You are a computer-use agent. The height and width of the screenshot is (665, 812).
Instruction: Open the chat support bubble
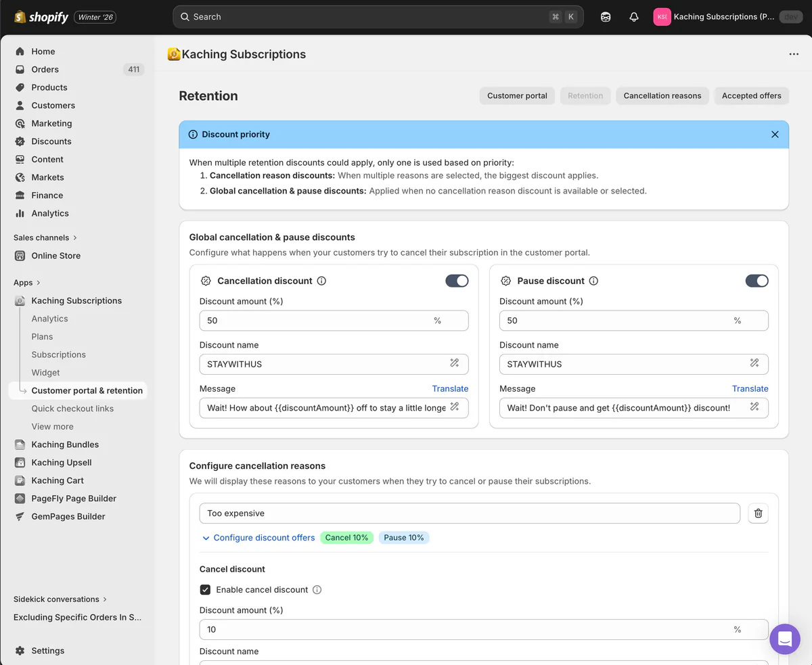pos(785,639)
